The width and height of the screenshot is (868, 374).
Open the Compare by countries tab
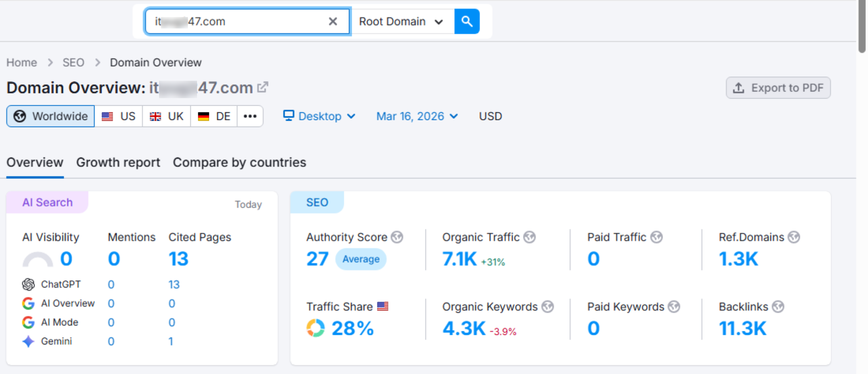(x=239, y=162)
